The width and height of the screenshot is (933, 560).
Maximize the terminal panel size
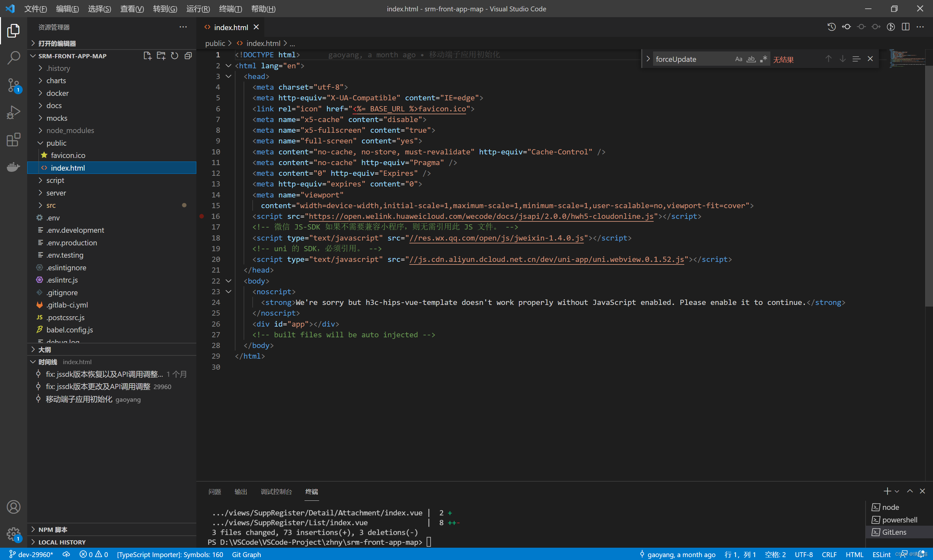(910, 491)
